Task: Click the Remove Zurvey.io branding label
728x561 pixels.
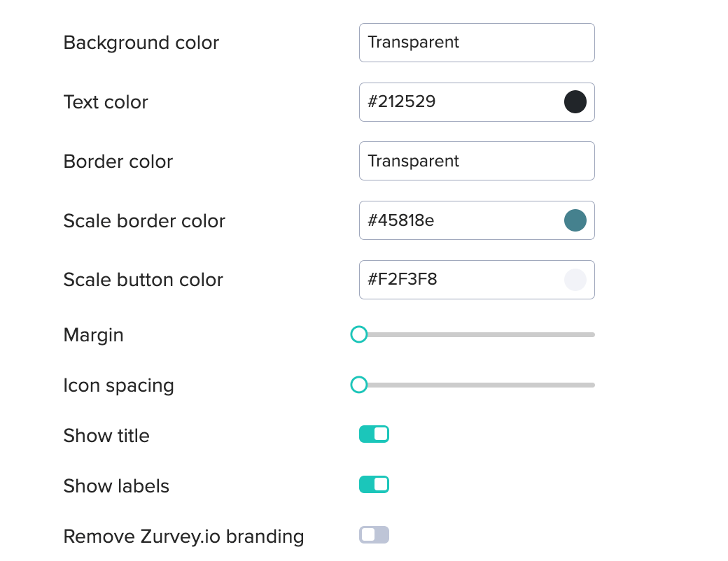Action: (183, 536)
